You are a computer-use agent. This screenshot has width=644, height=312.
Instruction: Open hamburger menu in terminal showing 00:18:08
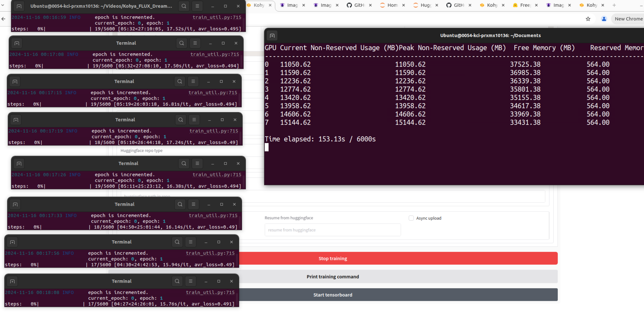[x=190, y=281]
